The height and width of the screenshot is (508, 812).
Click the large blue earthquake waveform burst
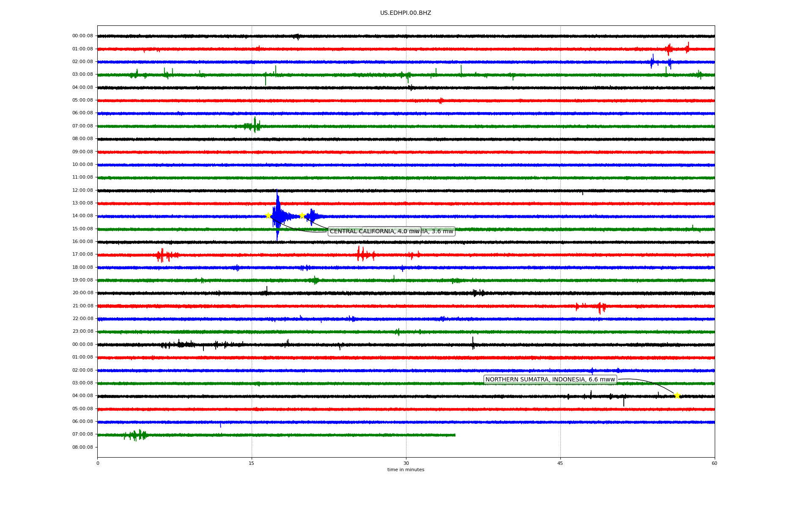[277, 216]
